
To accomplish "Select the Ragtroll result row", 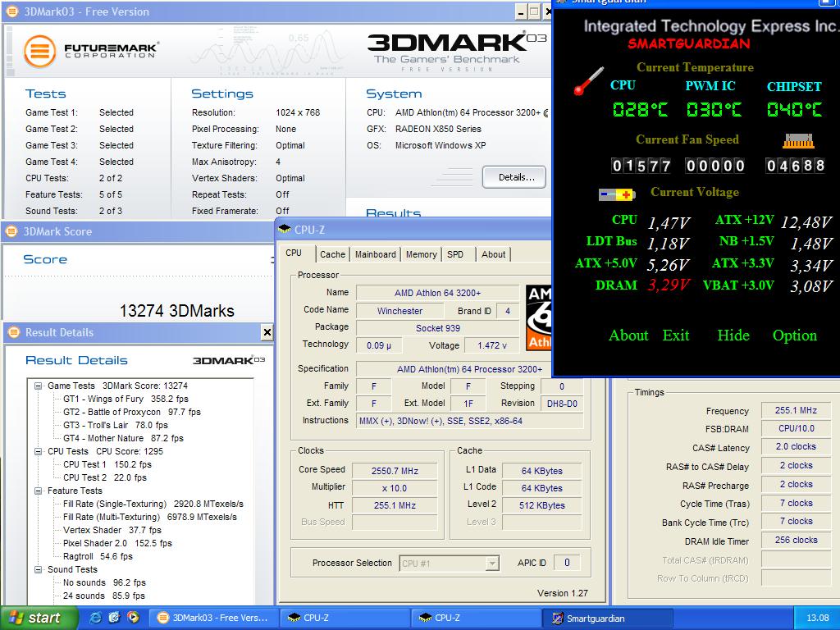I will 98,557.
